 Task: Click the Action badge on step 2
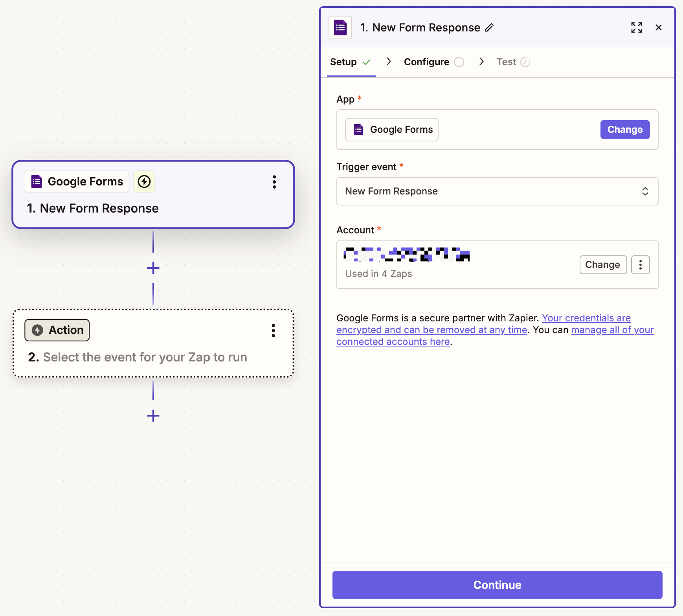pyautogui.click(x=57, y=330)
